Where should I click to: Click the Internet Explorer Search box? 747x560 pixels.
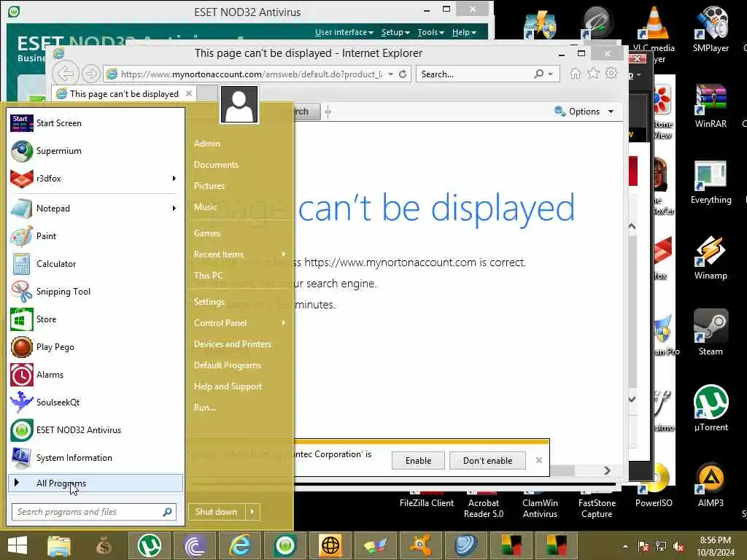coord(476,74)
